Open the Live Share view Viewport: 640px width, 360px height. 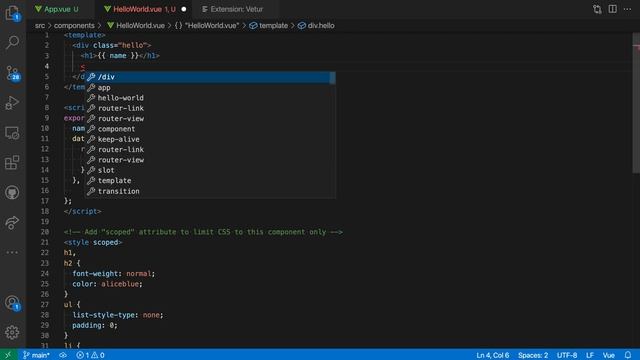click(12, 222)
